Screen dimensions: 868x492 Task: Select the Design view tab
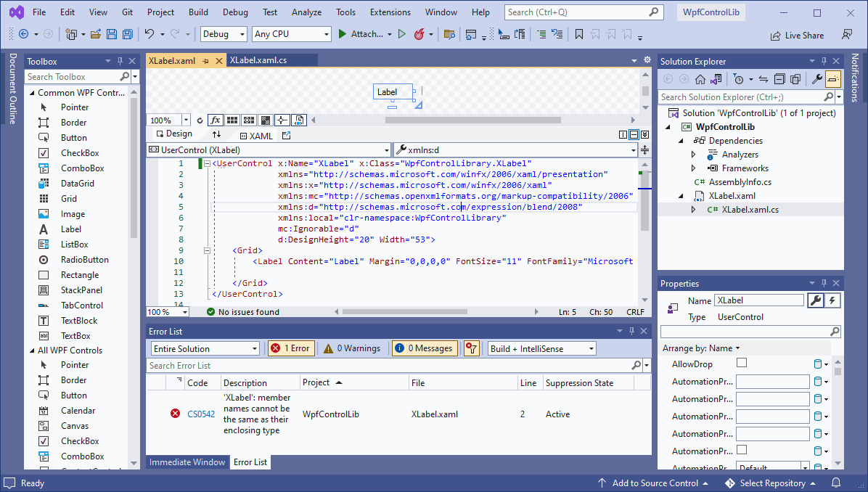174,134
